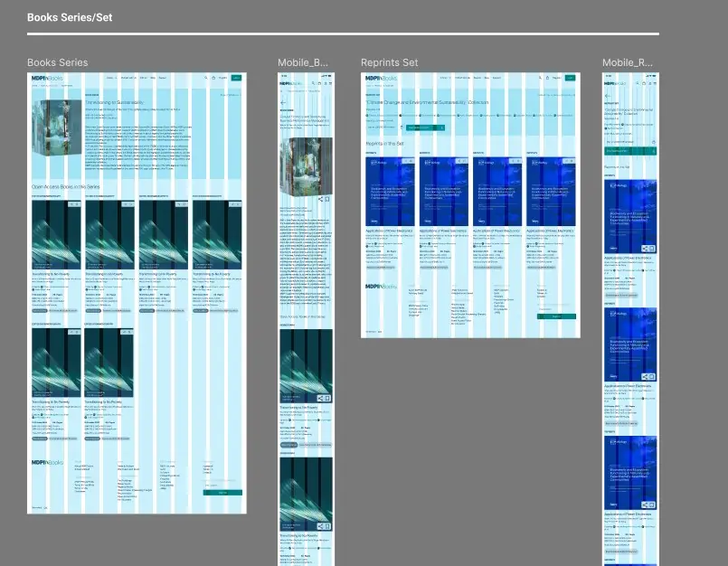Viewport: 728px width, 566px height.
Task: Select the 'Reprints Set' frame label
Action: (x=390, y=62)
